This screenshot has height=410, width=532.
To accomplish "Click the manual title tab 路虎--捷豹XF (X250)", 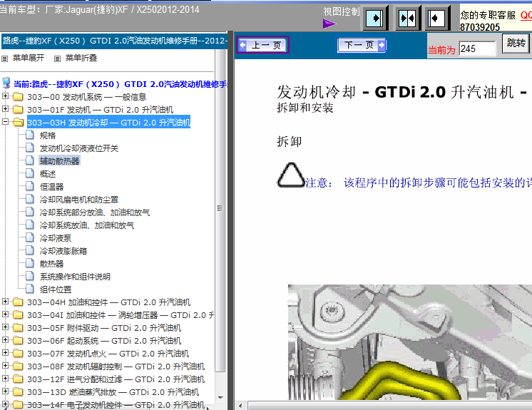I will (113, 41).
